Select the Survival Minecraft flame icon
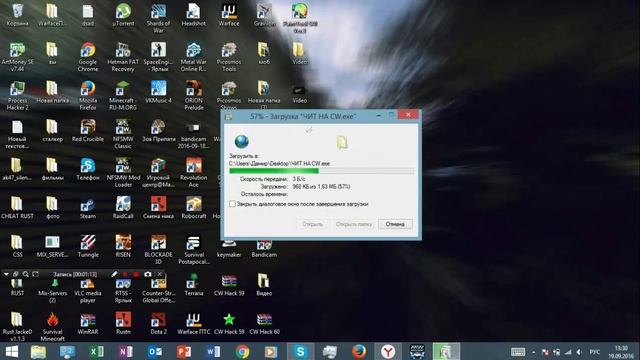 pos(53,327)
